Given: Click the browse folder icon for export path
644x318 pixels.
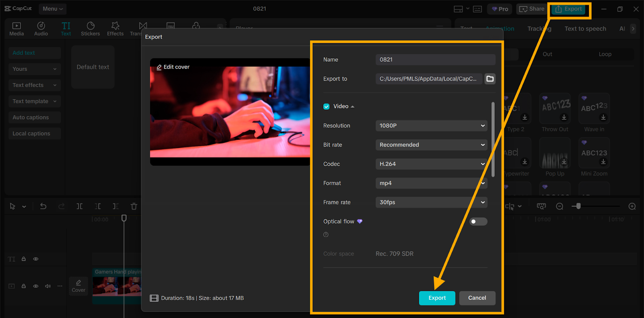Looking at the screenshot, I should point(490,79).
